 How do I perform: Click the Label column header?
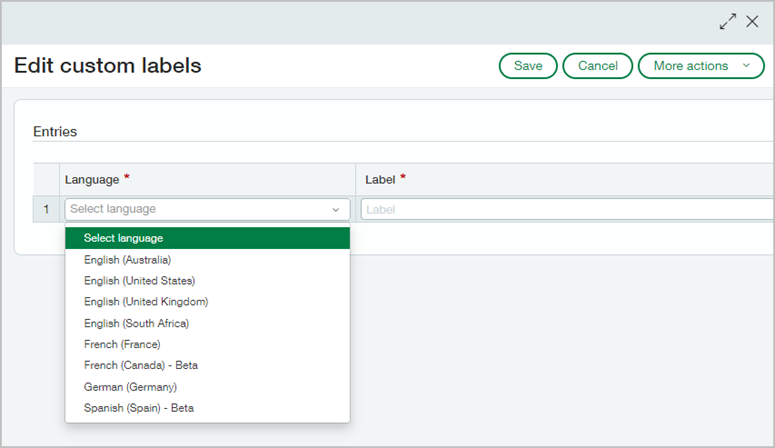coord(380,180)
